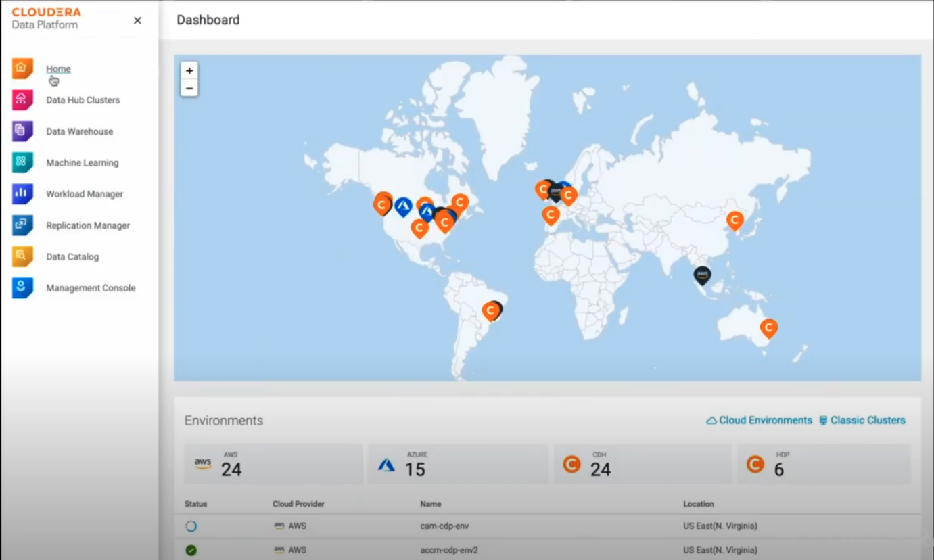
Task: Click the Cloudera map pin in Brazil
Action: coord(491,310)
